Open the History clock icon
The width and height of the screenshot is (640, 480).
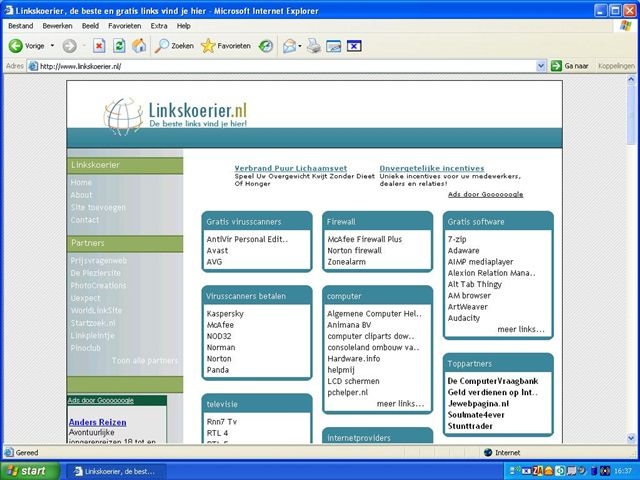click(x=266, y=46)
